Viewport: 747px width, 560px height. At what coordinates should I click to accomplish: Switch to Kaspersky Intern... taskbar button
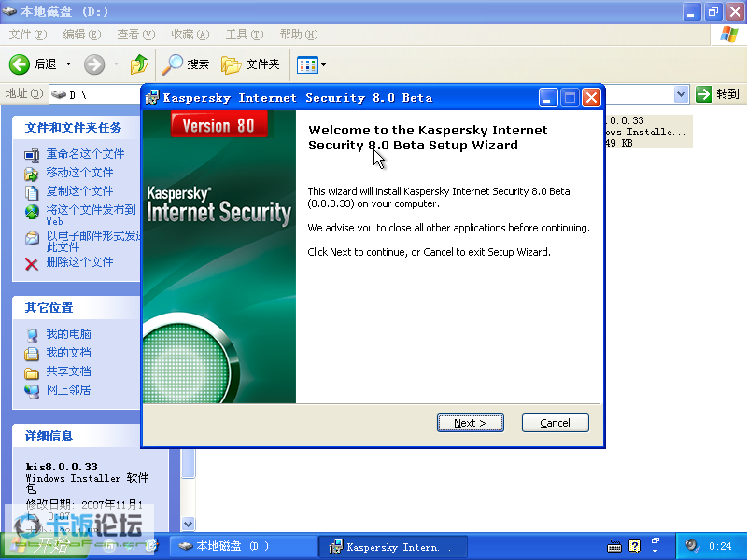click(393, 547)
